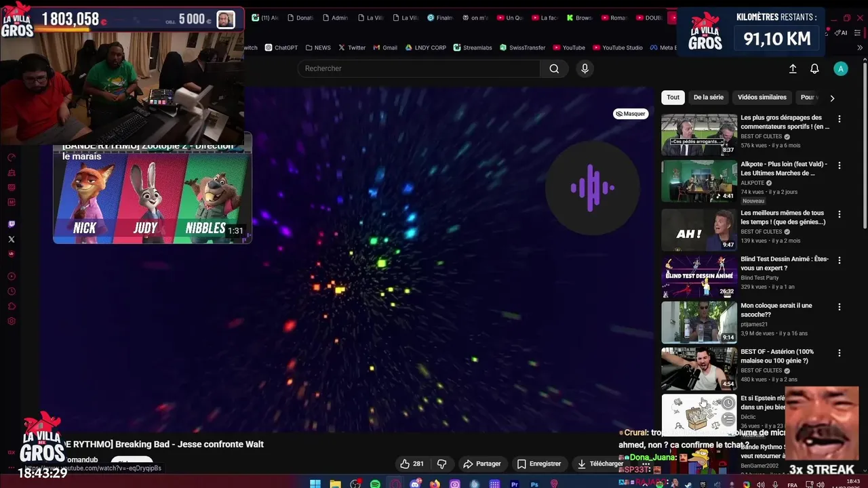Click the Enregistrer save button
The height and width of the screenshot is (488, 868).
(539, 464)
